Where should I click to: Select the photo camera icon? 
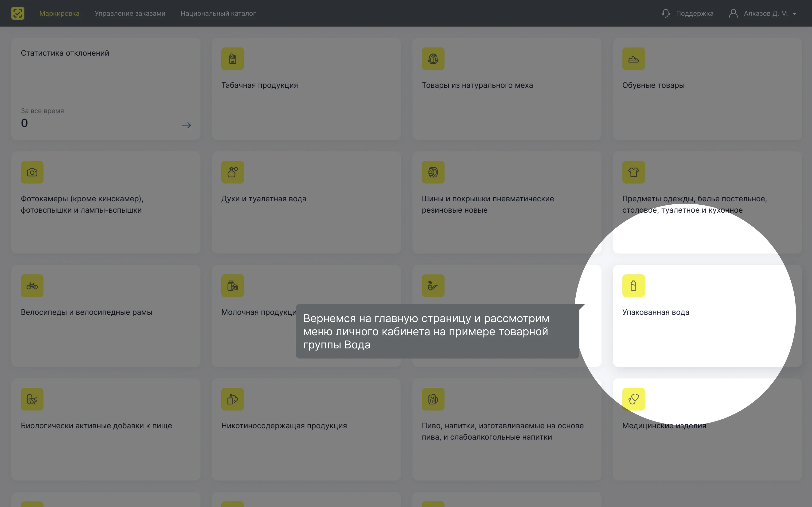pyautogui.click(x=32, y=172)
